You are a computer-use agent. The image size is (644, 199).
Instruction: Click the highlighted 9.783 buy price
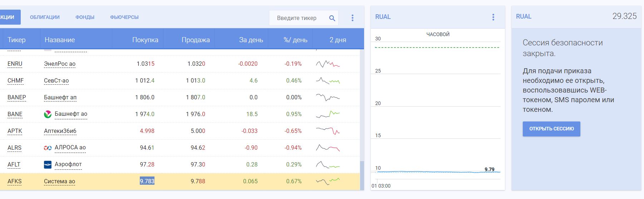click(147, 181)
